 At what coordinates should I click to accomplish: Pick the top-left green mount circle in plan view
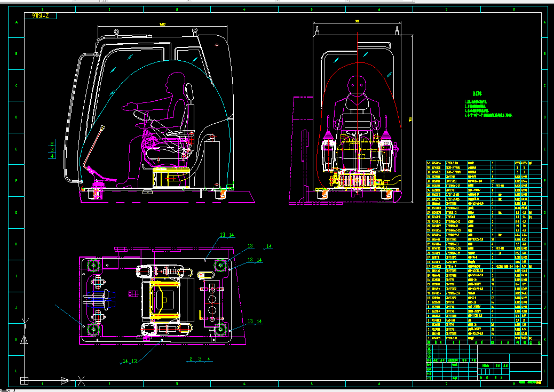[93, 265]
